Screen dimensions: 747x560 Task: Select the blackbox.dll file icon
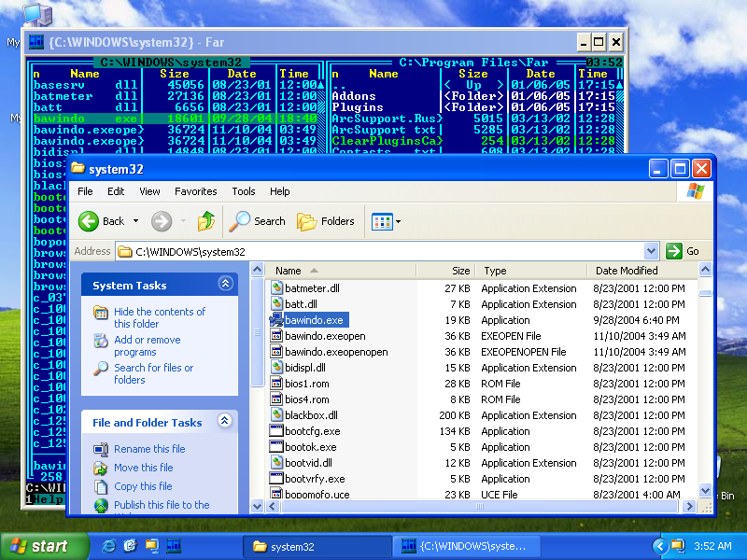pos(276,415)
